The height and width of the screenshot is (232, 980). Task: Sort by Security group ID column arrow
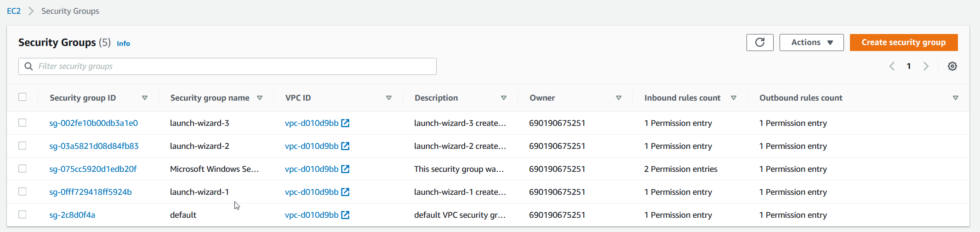point(145,98)
